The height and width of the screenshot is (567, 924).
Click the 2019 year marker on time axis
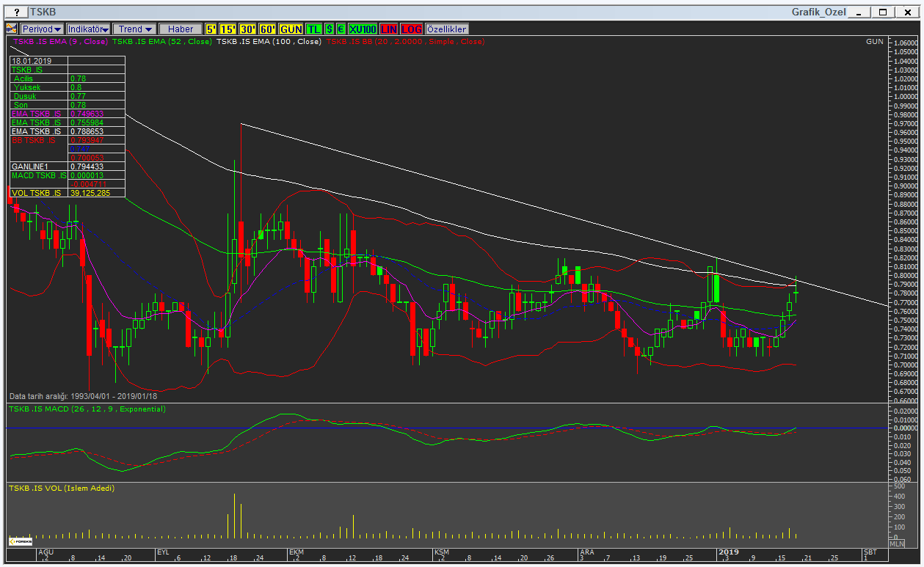coord(729,551)
